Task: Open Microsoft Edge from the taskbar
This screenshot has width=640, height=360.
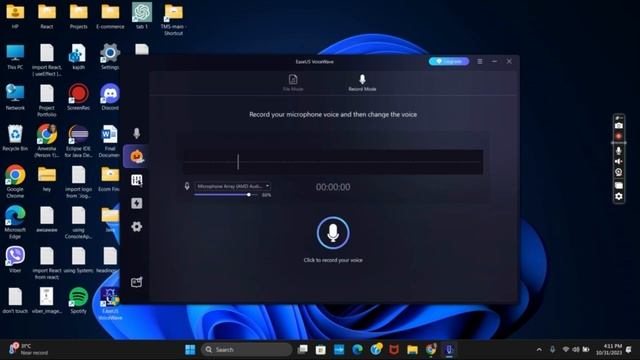Action: tap(358, 349)
